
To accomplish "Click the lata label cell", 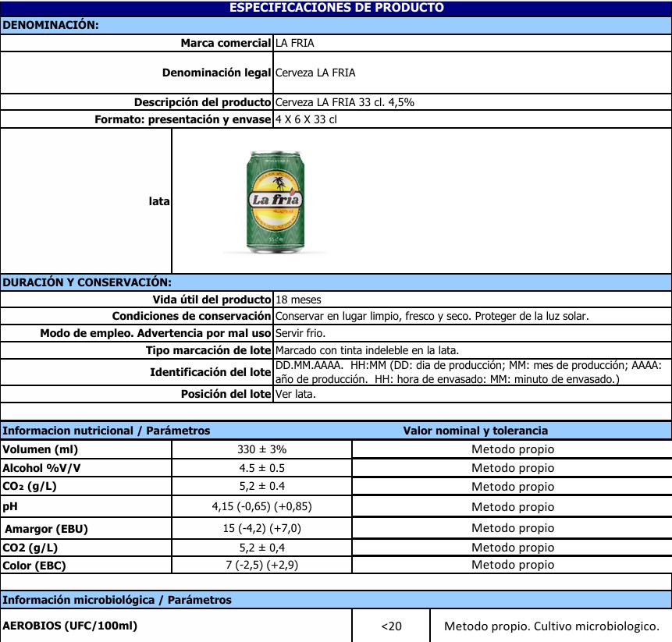I will tap(159, 201).
